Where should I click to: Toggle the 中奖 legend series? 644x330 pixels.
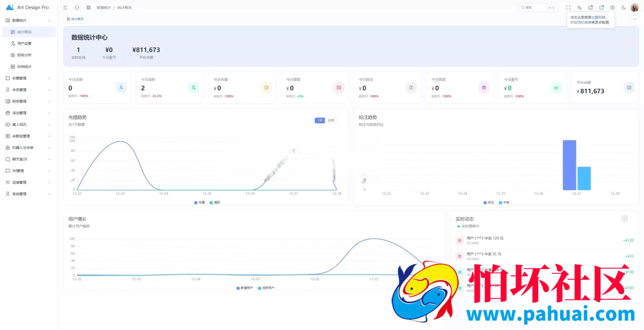[x=504, y=202]
